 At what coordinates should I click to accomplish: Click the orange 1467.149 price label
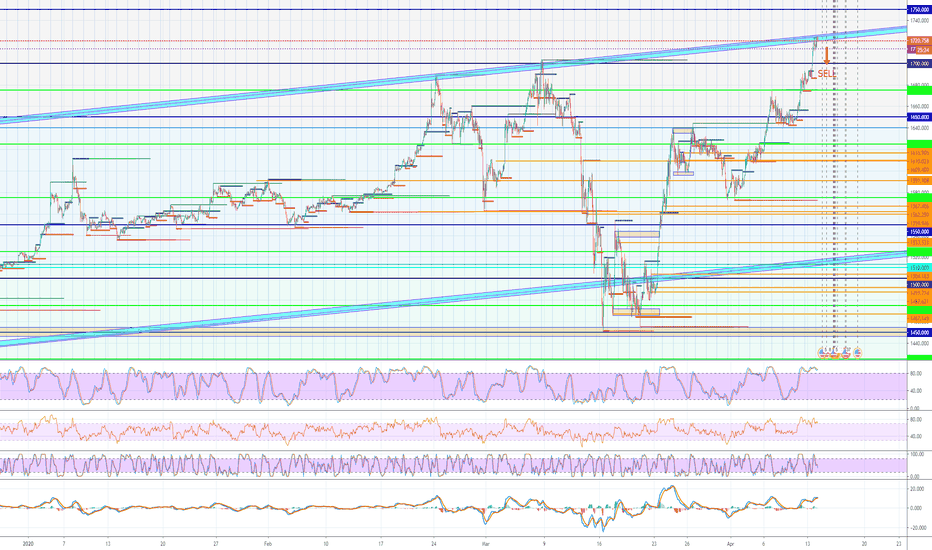click(x=920, y=319)
